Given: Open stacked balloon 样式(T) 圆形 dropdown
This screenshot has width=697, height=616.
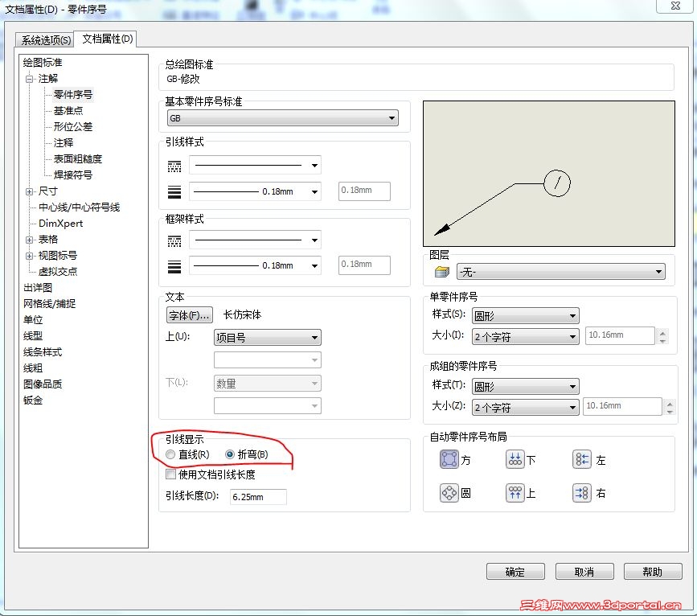Looking at the screenshot, I should pyautogui.click(x=526, y=387).
